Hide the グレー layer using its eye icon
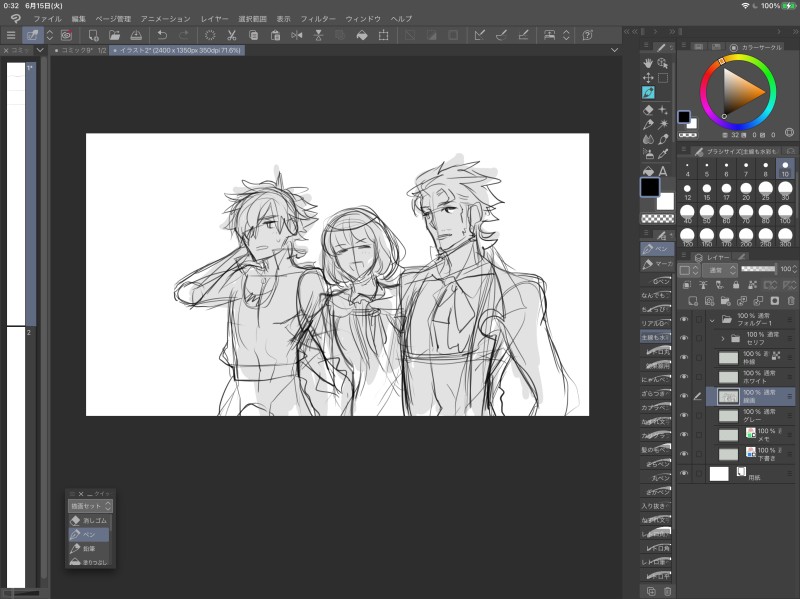This screenshot has height=599, width=800. click(x=684, y=415)
